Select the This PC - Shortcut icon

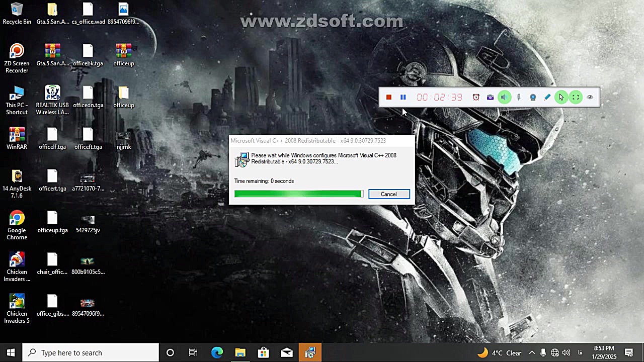pos(17,101)
